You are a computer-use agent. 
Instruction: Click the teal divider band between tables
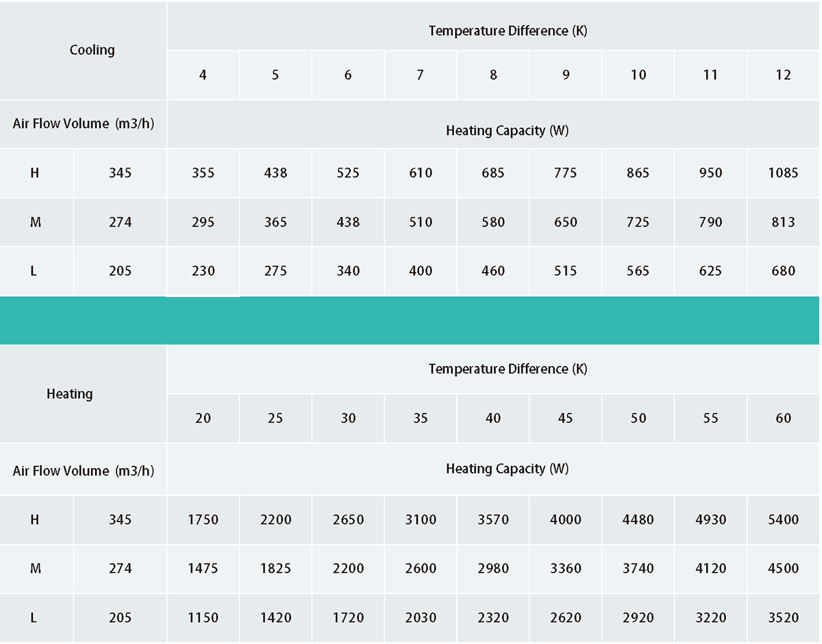pyautogui.click(x=411, y=321)
